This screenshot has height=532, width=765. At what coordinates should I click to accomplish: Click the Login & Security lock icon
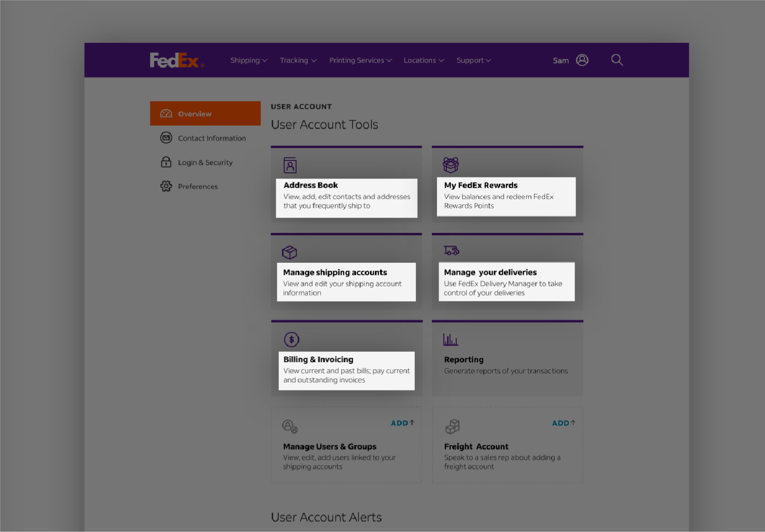tap(166, 162)
